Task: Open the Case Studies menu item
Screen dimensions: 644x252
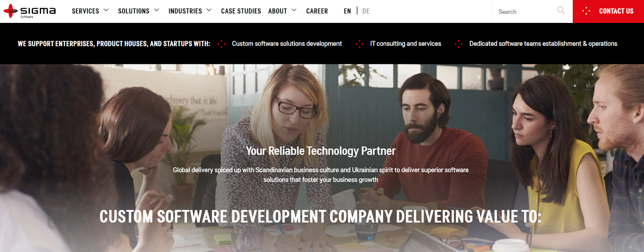Action: coord(241,11)
